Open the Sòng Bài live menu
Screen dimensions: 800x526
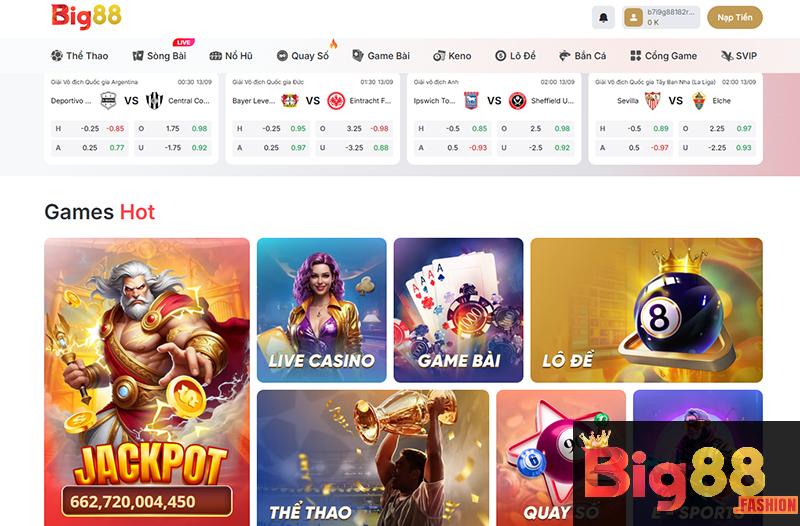[x=159, y=56]
